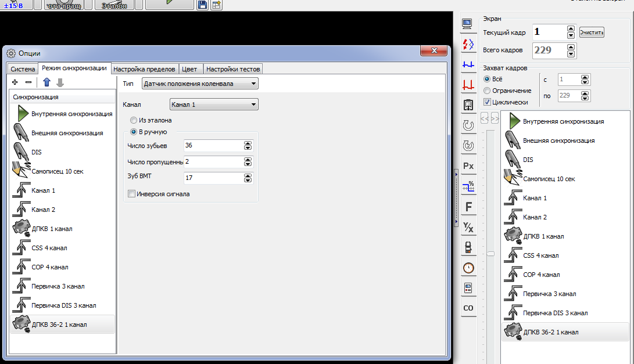Select 'Самописец 10 сек' in the right panel list
The height and width of the screenshot is (364, 634).
click(565, 179)
